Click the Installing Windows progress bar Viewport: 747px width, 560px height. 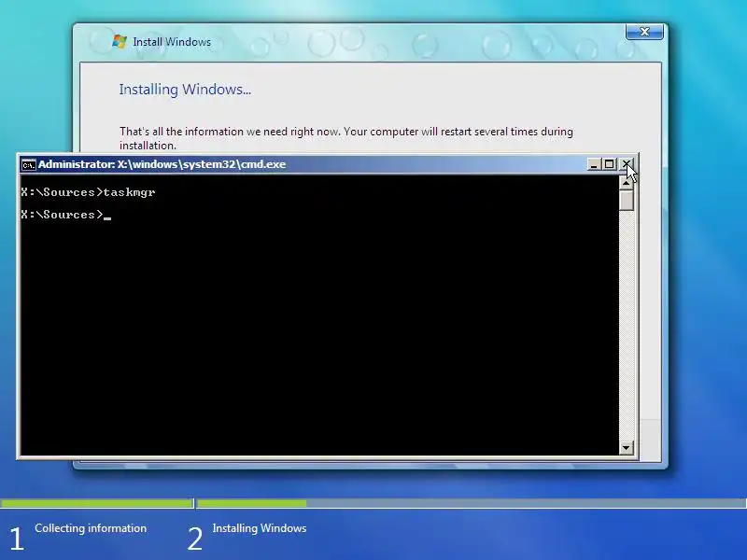472,503
